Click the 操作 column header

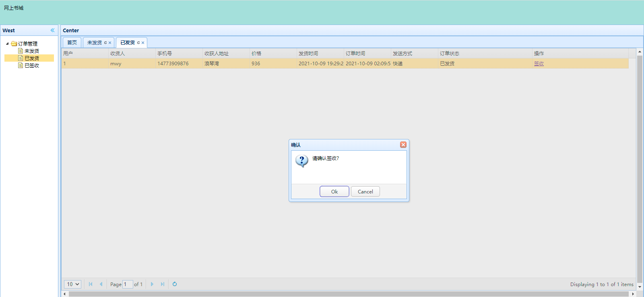(x=580, y=53)
